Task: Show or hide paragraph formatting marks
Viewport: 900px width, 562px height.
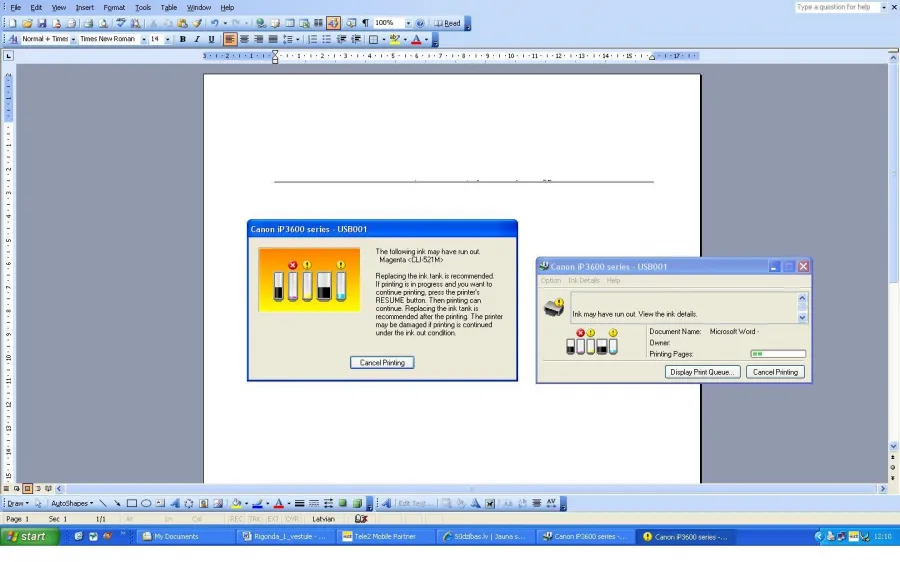Action: 365,24
